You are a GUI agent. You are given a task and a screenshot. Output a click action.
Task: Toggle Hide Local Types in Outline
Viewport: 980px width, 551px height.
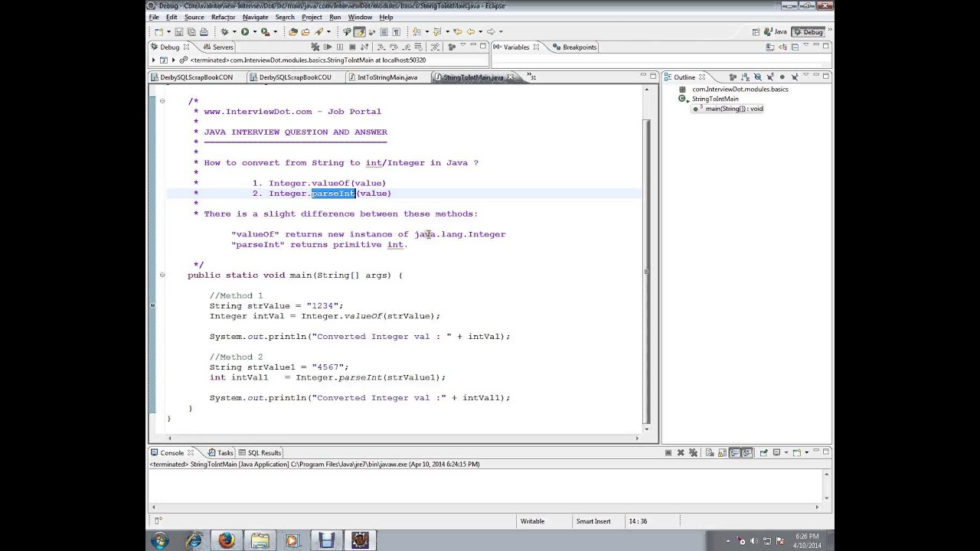click(795, 78)
